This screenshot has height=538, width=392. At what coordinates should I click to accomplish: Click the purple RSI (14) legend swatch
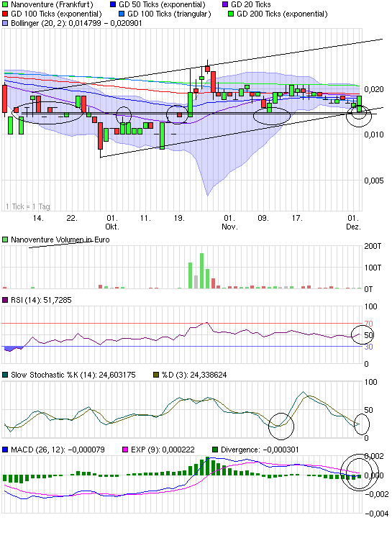(x=5, y=300)
